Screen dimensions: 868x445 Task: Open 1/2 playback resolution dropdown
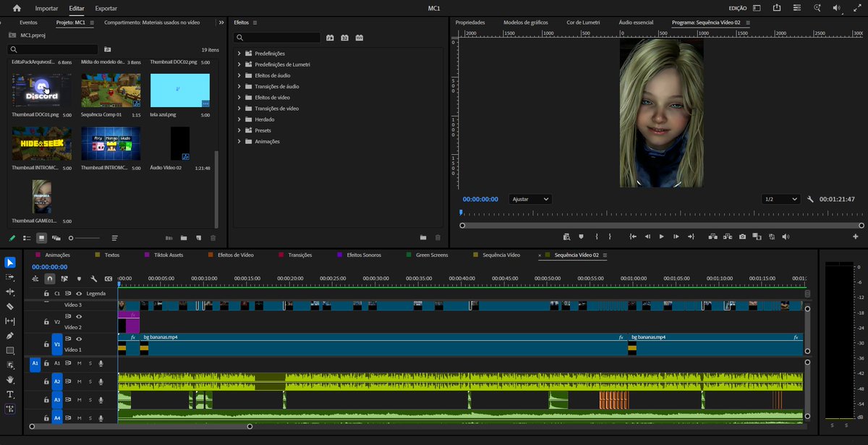coord(780,199)
